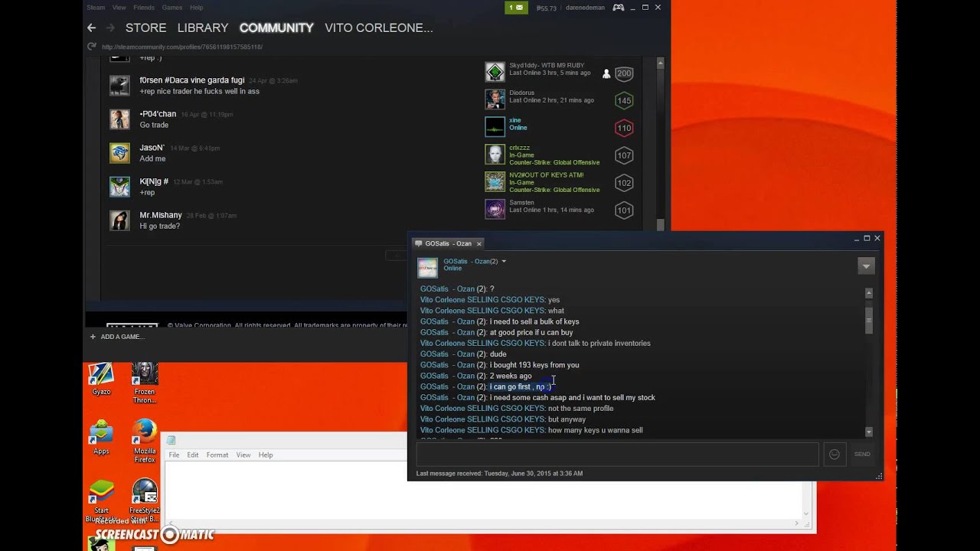Open Start BlueStacks desktop shortcut
The height and width of the screenshot is (551, 980).
pyautogui.click(x=101, y=501)
